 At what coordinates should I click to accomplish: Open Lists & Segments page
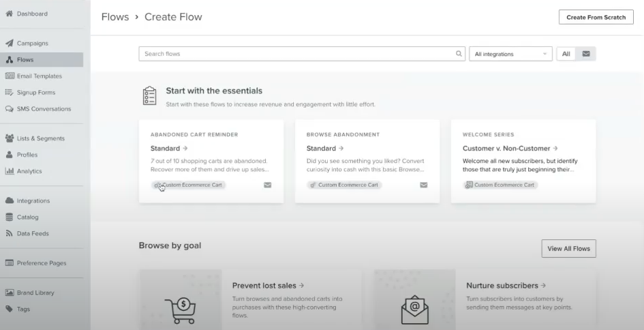click(40, 138)
